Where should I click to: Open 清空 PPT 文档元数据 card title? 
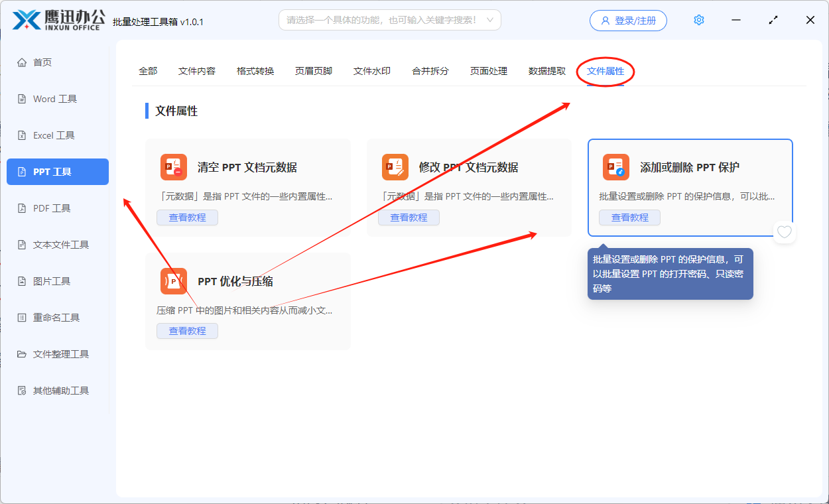coord(247,167)
